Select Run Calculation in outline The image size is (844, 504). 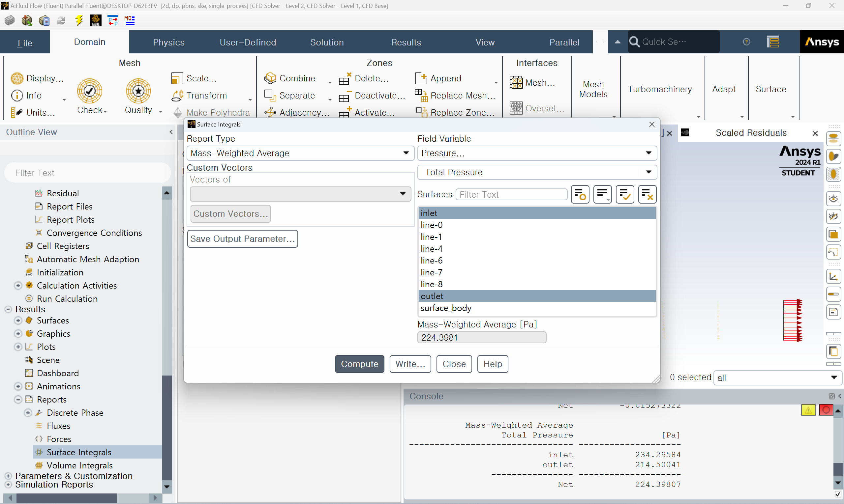pos(67,299)
